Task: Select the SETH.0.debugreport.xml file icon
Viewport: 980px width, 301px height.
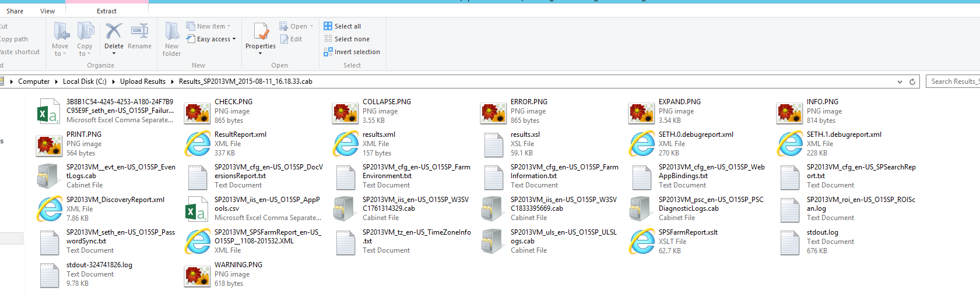Action: click(x=642, y=144)
